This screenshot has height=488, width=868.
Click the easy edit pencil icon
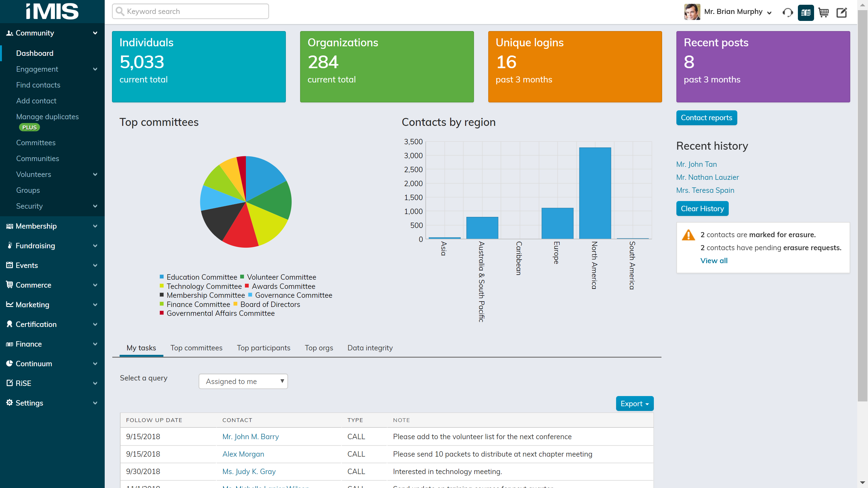(x=841, y=12)
